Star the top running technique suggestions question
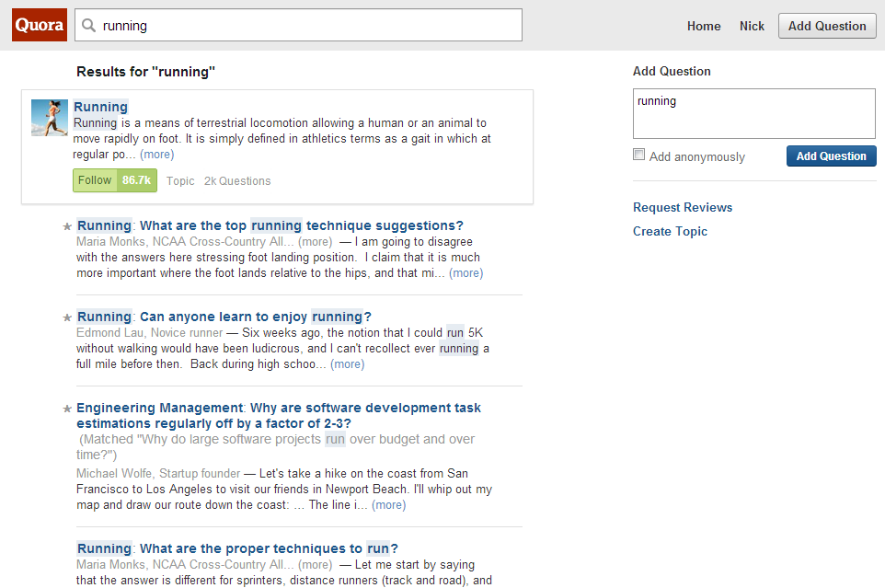Screen dimensions: 885x588 click(x=67, y=227)
